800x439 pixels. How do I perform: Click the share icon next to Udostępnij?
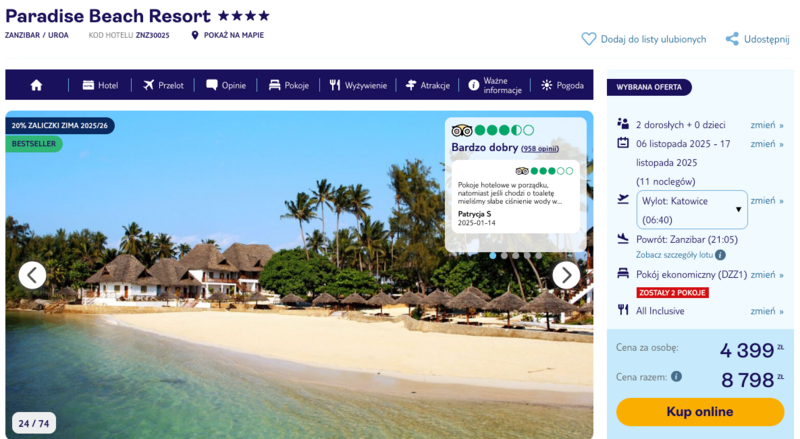[x=732, y=39]
